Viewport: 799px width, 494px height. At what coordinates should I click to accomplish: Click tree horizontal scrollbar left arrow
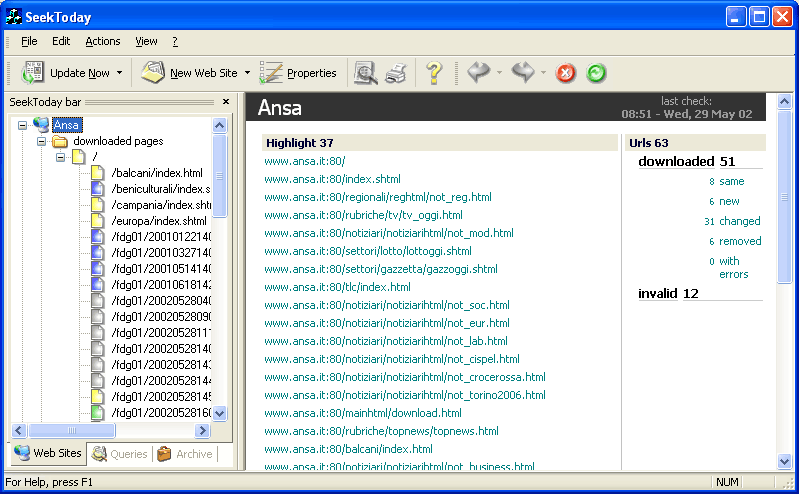point(19,430)
